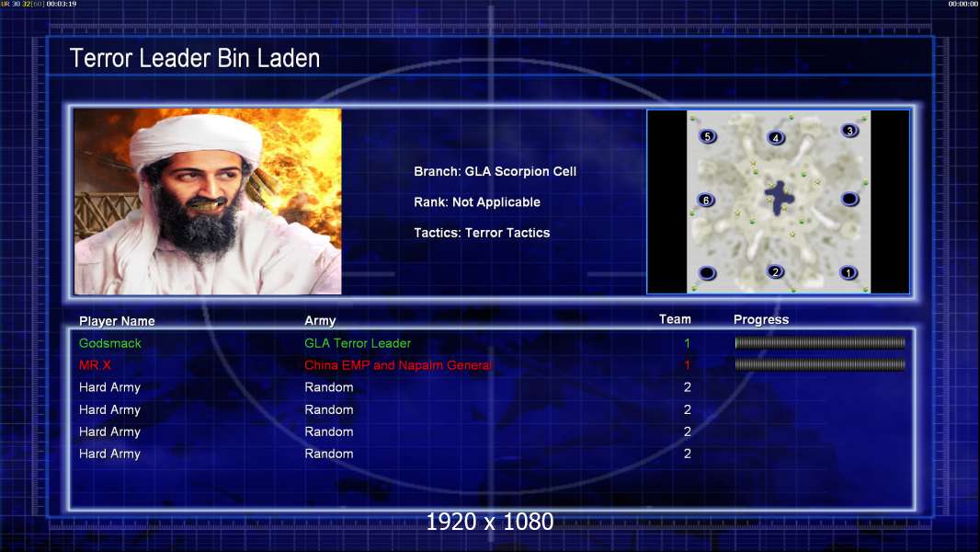Image resolution: width=980 pixels, height=552 pixels.
Task: Click the 'Progress' column header
Action: click(760, 319)
